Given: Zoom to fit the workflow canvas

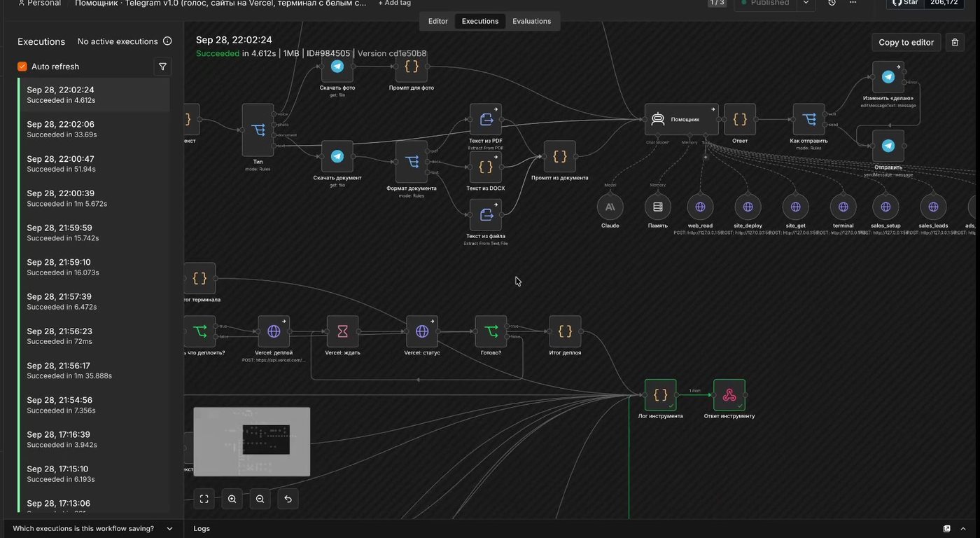Looking at the screenshot, I should (x=204, y=499).
